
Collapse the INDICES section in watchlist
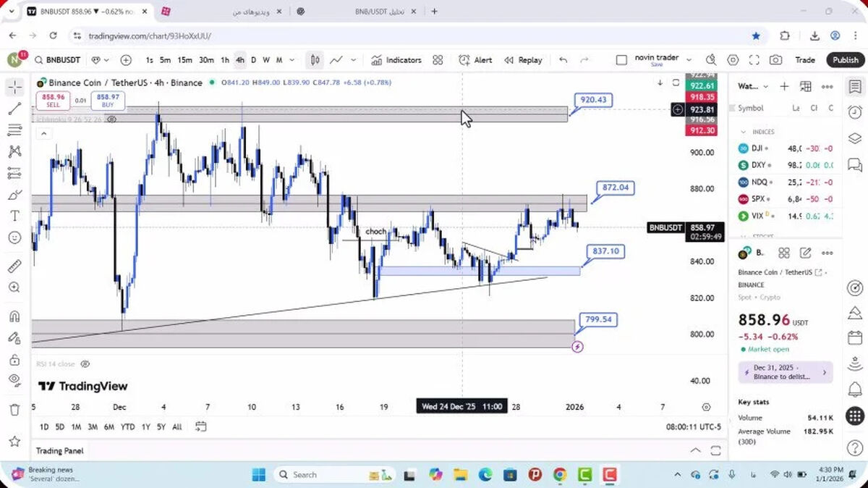743,132
